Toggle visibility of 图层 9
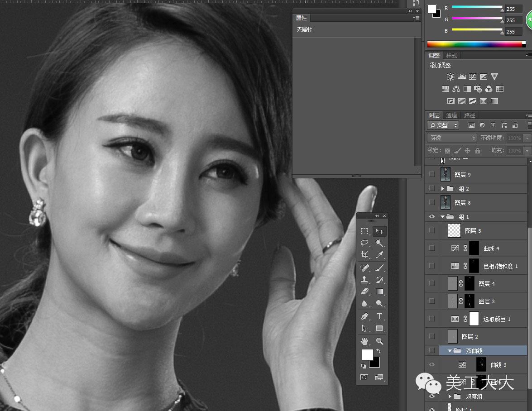The image size is (532, 411). click(x=431, y=174)
